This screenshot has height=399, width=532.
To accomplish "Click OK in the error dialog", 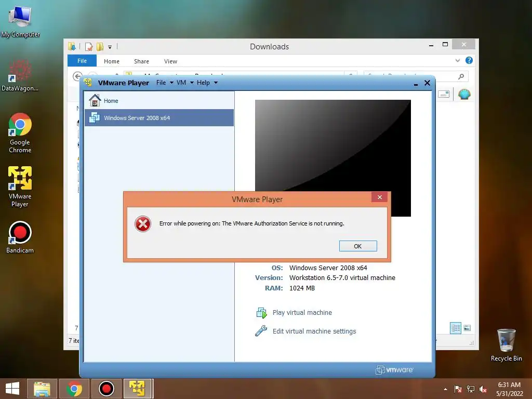I will [358, 246].
